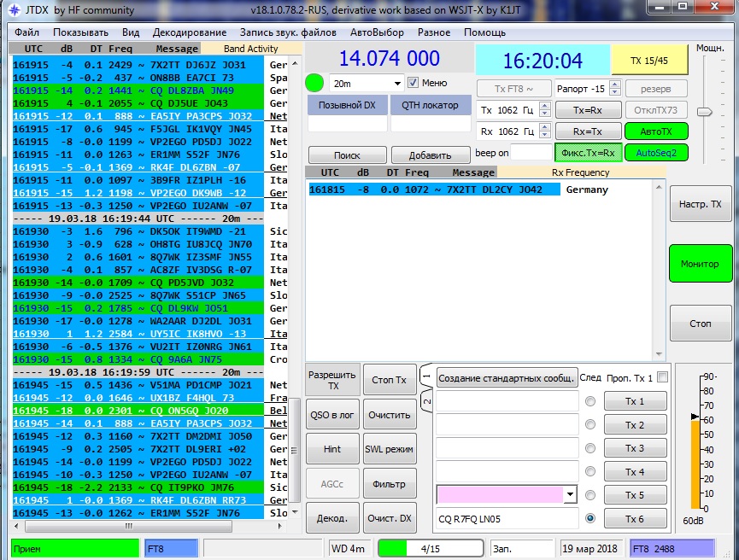Click the up arrow on the Рапорт -15 spinner
The width and height of the screenshot is (739, 560).
(x=614, y=85)
